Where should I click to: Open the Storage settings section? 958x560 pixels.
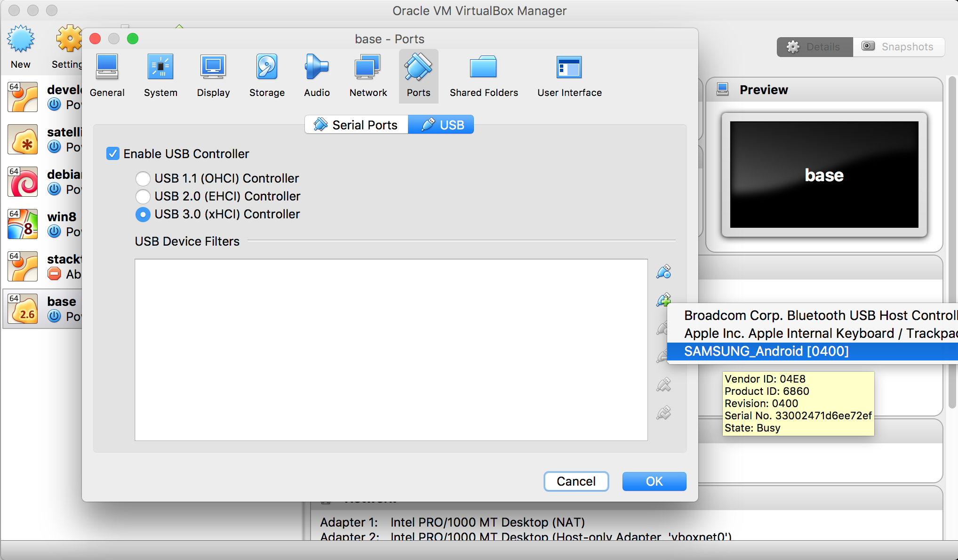tap(267, 75)
